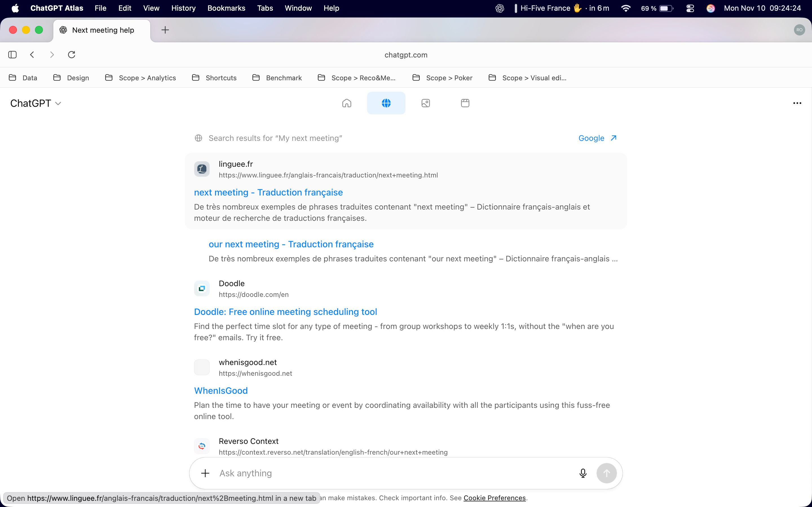Open the sidebar panel toggle

(x=12, y=54)
